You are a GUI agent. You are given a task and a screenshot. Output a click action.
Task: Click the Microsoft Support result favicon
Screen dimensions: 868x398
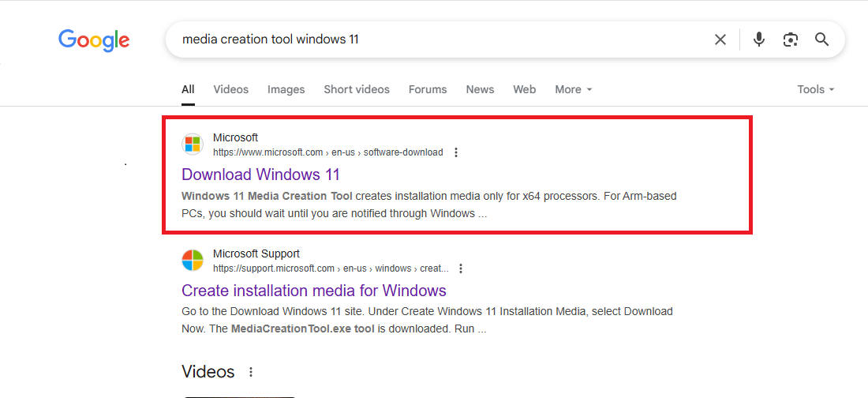(193, 261)
